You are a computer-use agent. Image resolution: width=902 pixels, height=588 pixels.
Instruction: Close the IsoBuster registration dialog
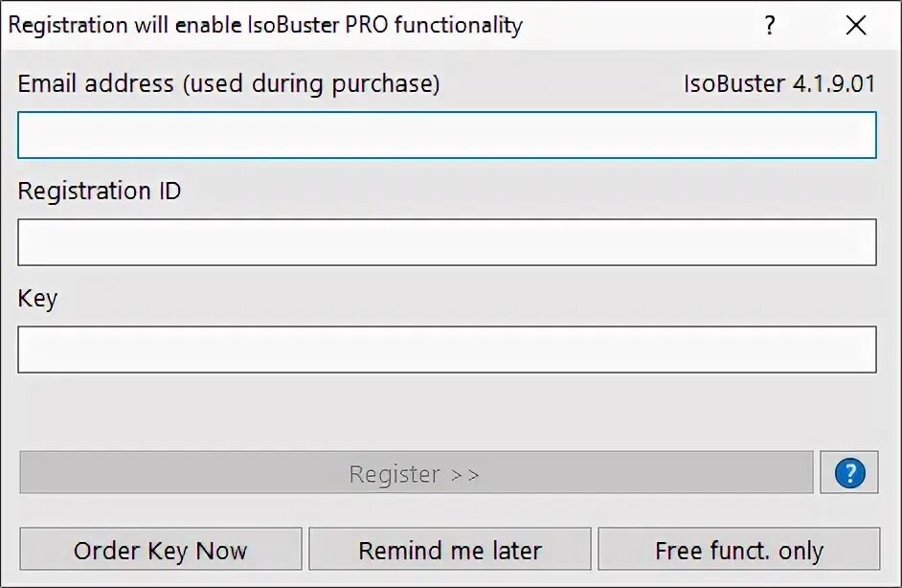(856, 25)
